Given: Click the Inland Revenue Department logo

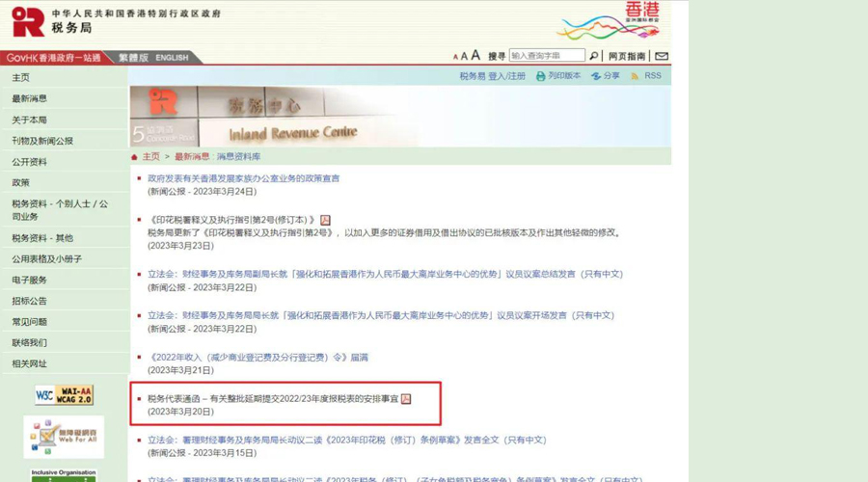Looking at the screenshot, I should tap(28, 21).
